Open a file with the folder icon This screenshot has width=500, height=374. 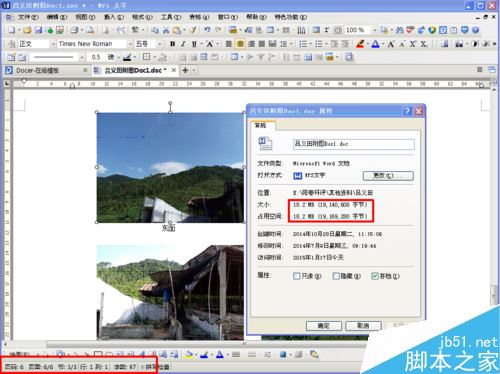click(x=27, y=30)
